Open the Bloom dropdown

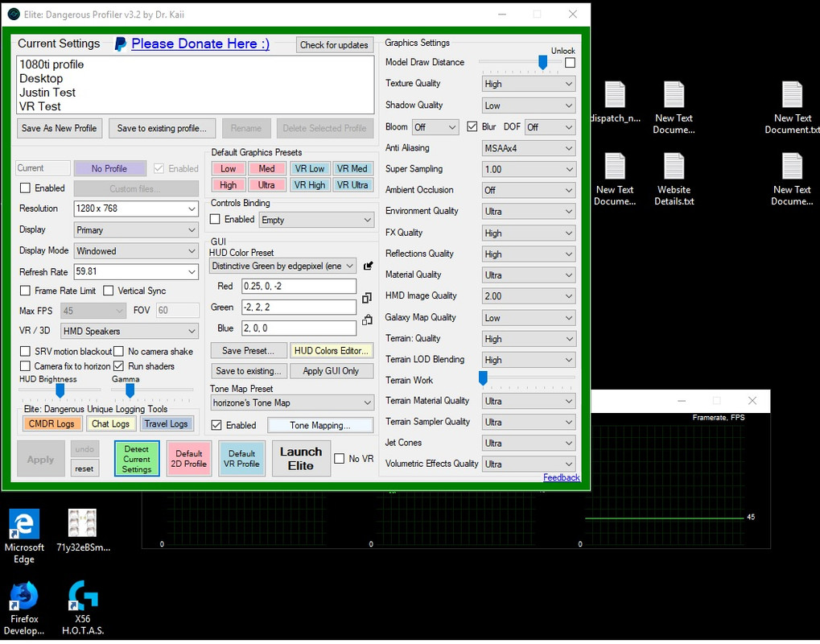[435, 126]
